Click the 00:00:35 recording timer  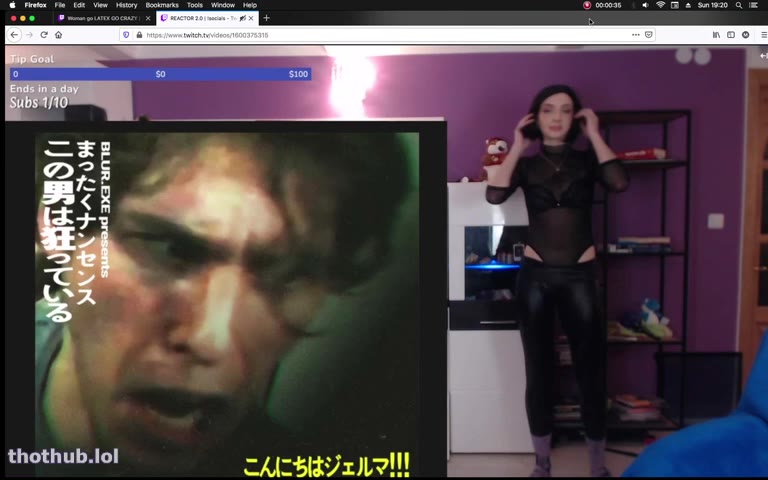pyautogui.click(x=608, y=5)
